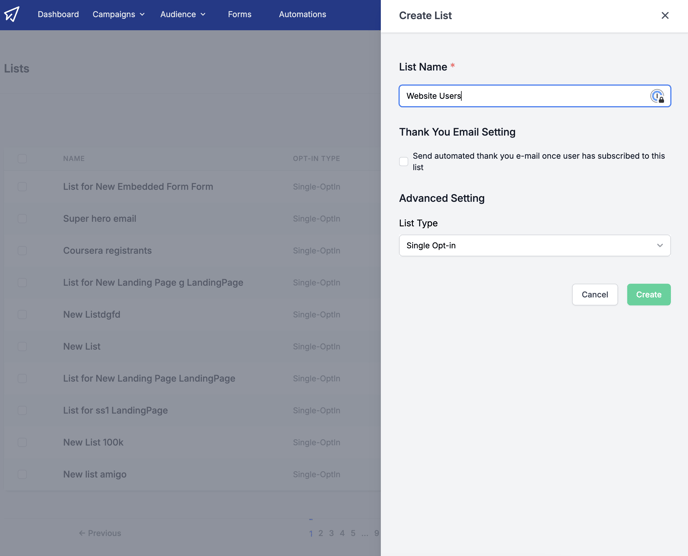688x556 pixels.
Task: Toggle the select-all checkbox in table header
Action: (22, 158)
